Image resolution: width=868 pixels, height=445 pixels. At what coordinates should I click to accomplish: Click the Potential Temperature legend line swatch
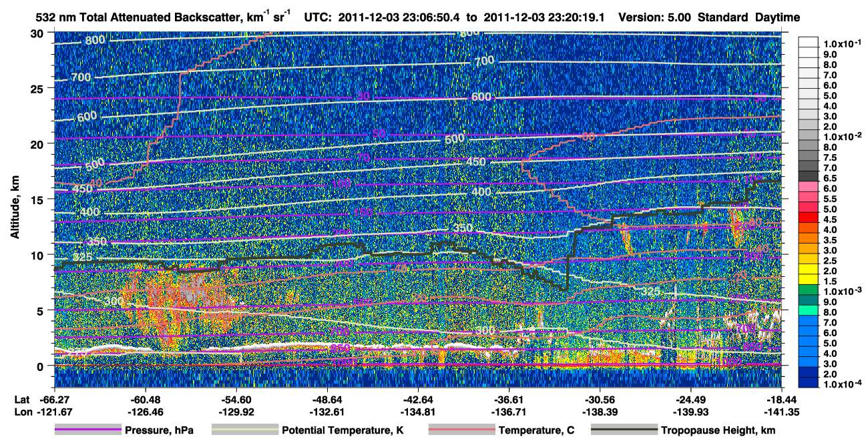[x=244, y=430]
